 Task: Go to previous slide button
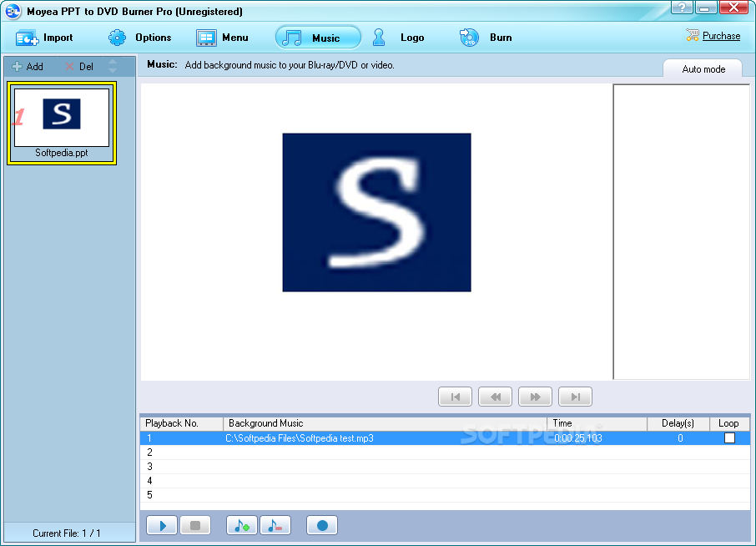[x=495, y=397]
